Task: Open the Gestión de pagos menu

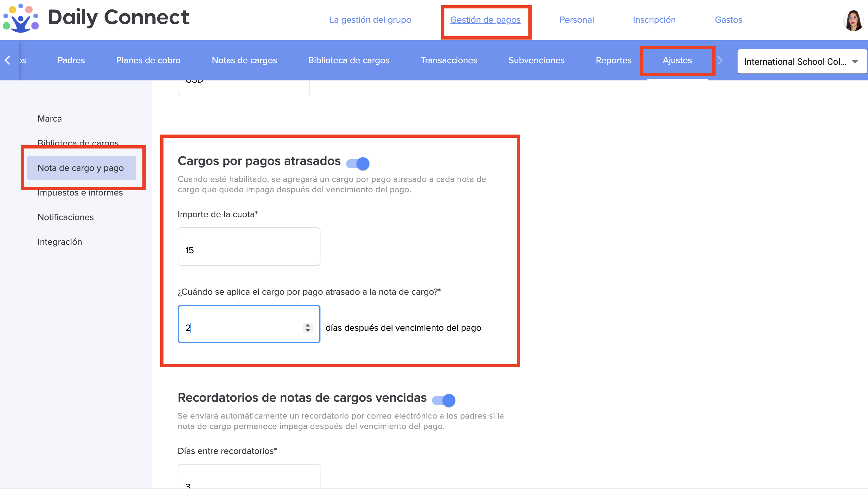Action: tap(485, 20)
